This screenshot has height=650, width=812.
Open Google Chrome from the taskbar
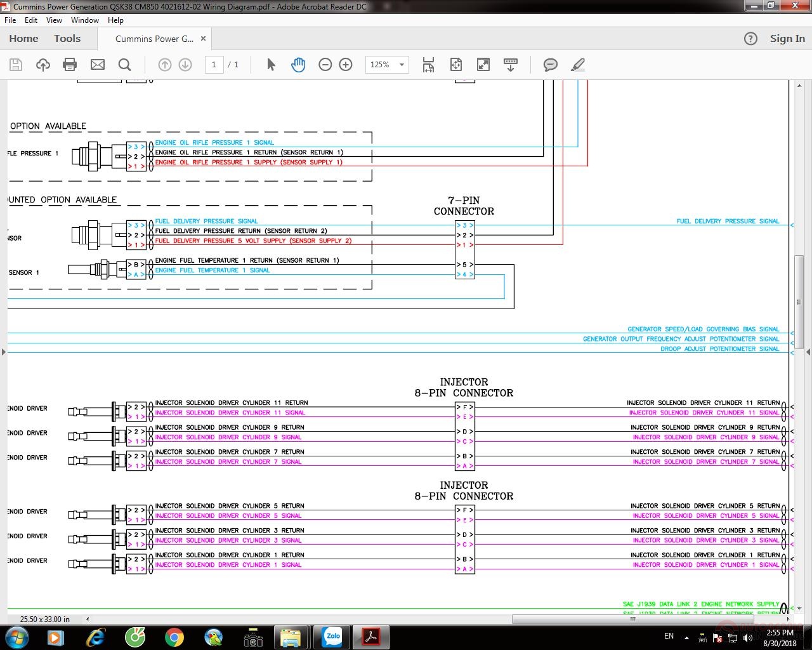[x=174, y=637]
